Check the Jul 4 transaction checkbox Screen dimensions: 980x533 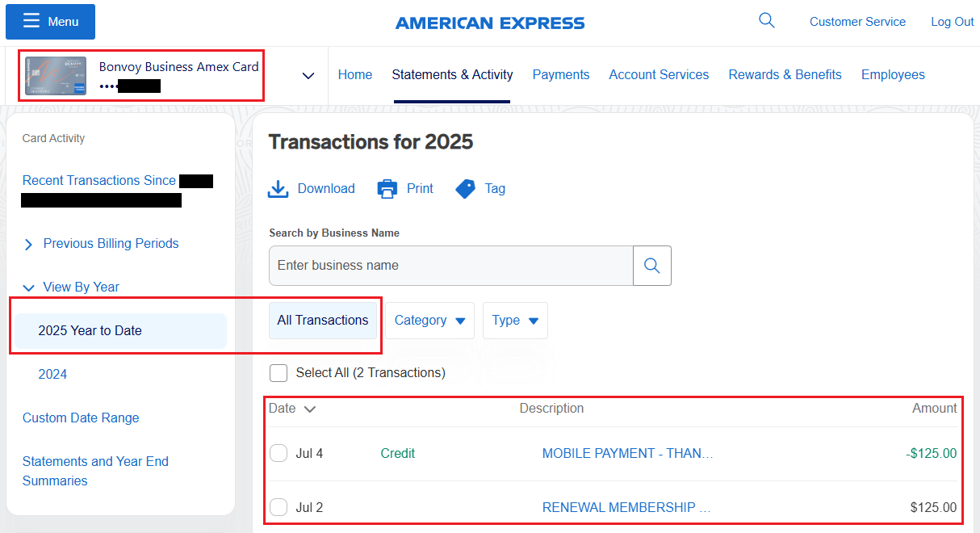279,453
